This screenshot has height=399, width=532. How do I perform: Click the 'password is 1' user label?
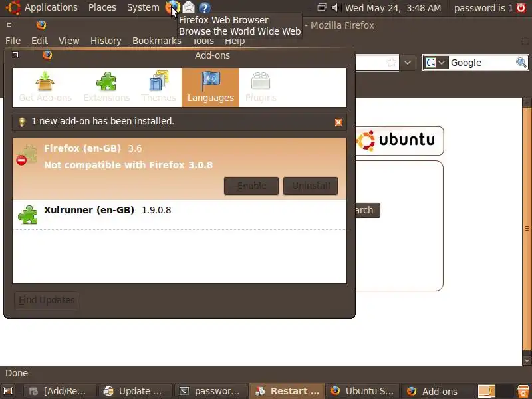pyautogui.click(x=483, y=8)
